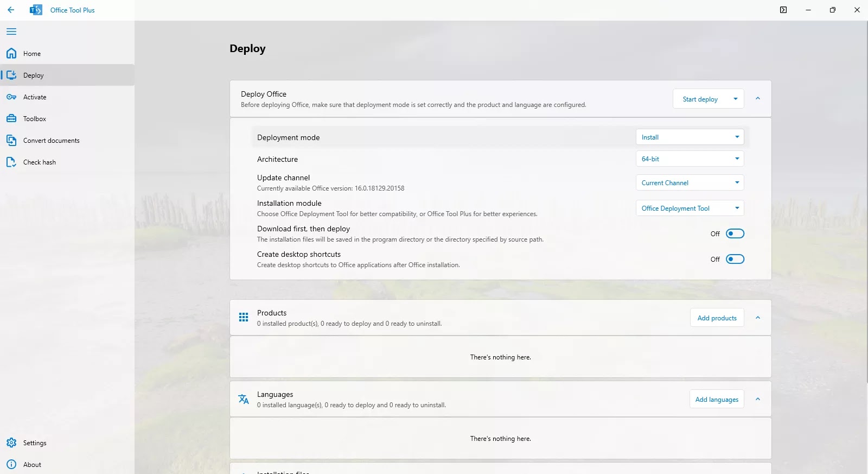
Task: Restore down the window
Action: click(832, 10)
